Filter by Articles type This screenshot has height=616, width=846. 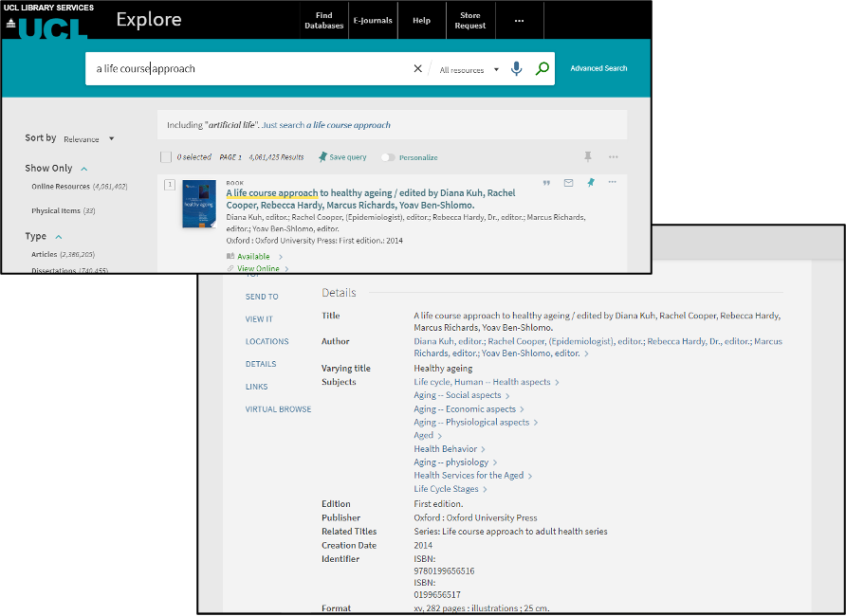pyautogui.click(x=63, y=254)
